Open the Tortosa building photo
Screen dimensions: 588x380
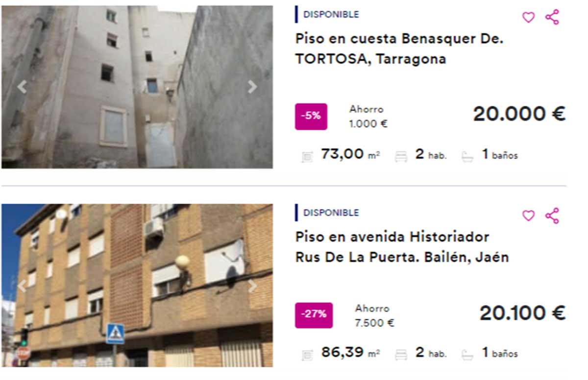click(x=137, y=87)
